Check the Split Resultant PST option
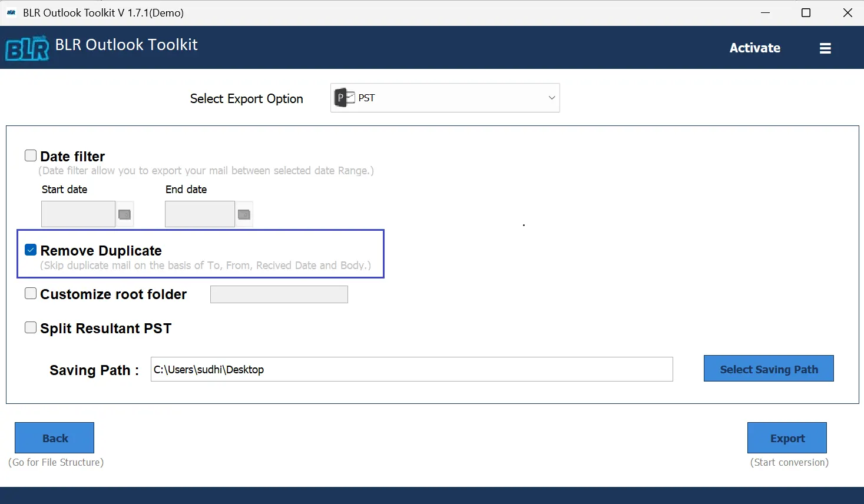Screen dimensions: 864x504 pyautogui.click(x=30, y=327)
